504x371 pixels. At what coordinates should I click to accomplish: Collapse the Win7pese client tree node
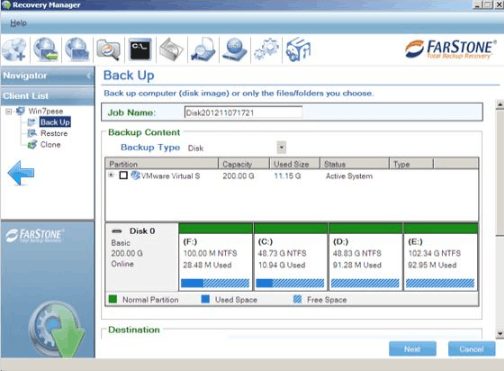[x=9, y=111]
